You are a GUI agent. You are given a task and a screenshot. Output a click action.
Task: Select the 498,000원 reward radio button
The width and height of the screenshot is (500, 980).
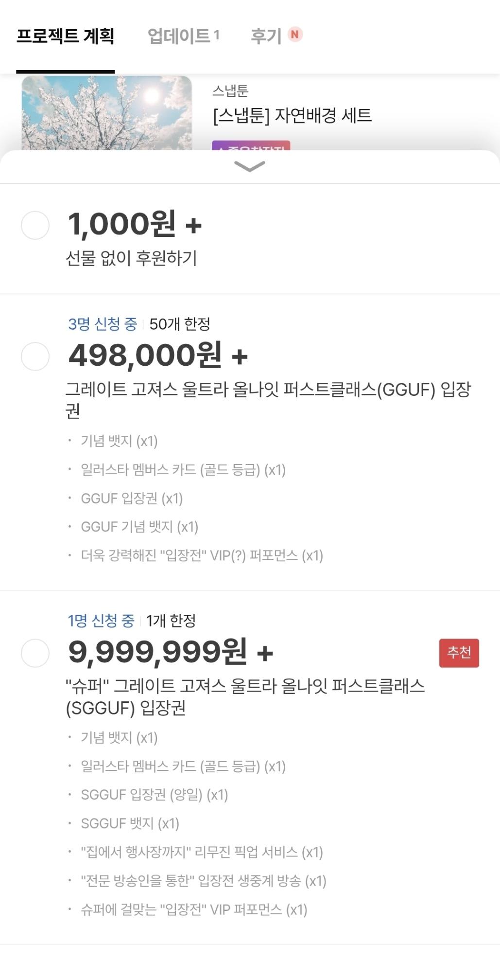point(35,356)
